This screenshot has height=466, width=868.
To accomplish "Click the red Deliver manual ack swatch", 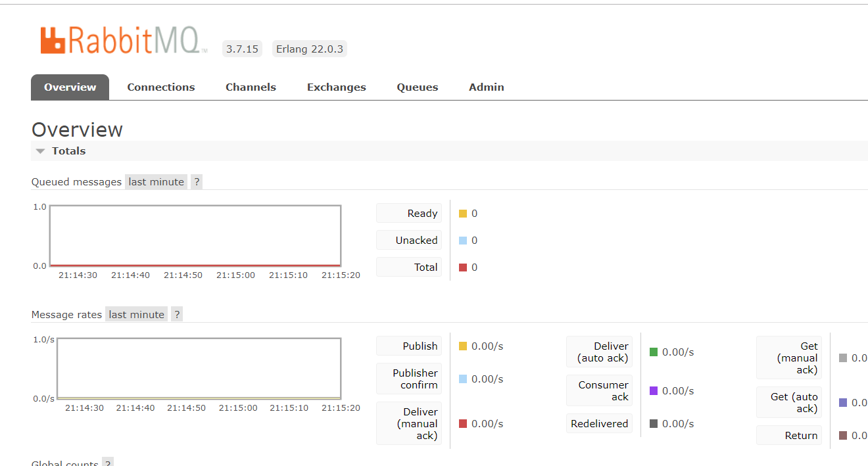I will (463, 424).
